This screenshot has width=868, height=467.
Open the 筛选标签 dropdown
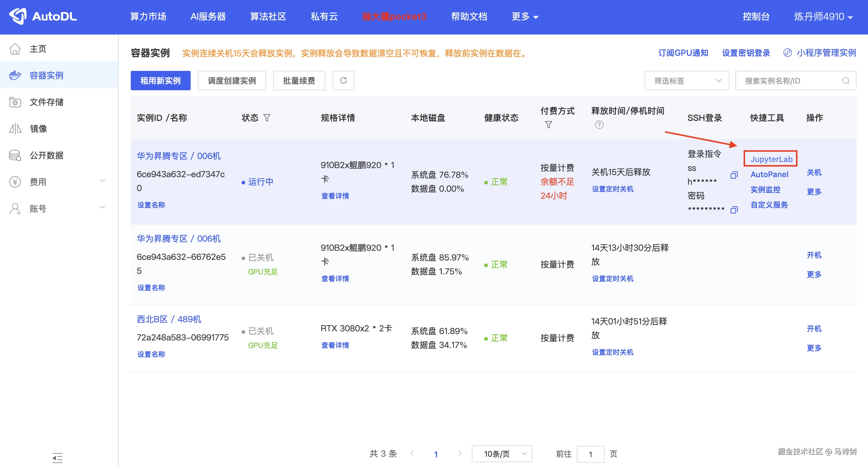[x=686, y=81]
